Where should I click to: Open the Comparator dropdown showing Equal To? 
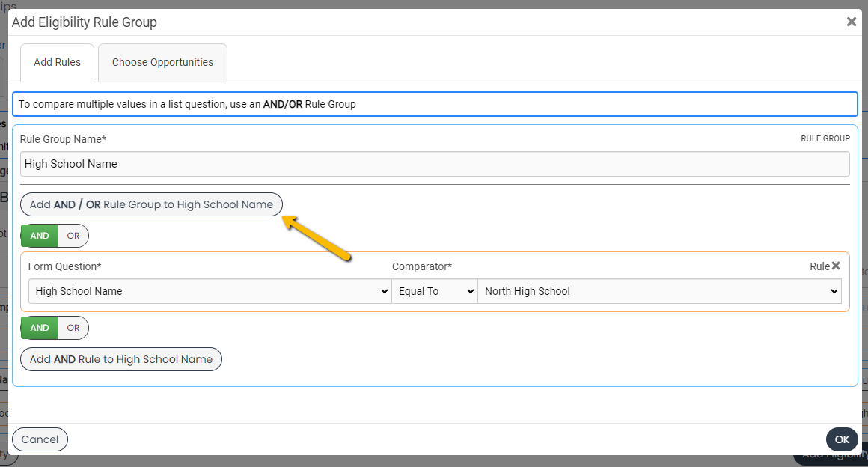pyautogui.click(x=435, y=291)
